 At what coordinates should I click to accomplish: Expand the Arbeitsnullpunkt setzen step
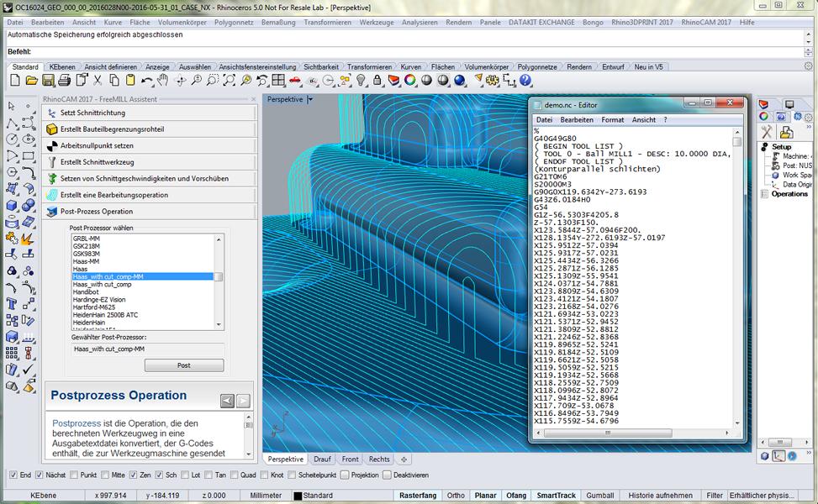click(150, 145)
